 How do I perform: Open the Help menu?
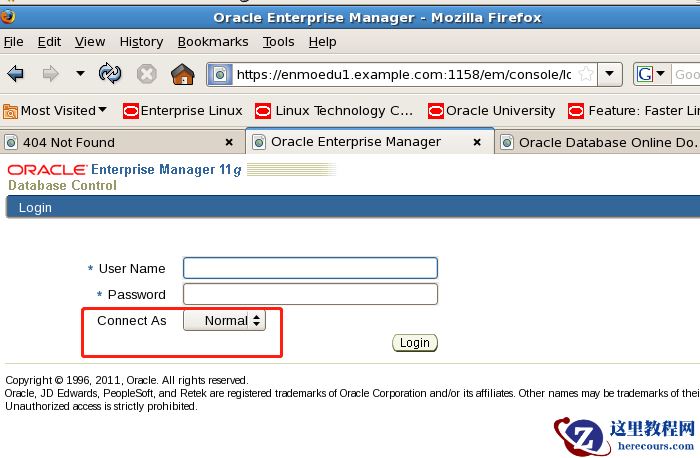click(322, 42)
